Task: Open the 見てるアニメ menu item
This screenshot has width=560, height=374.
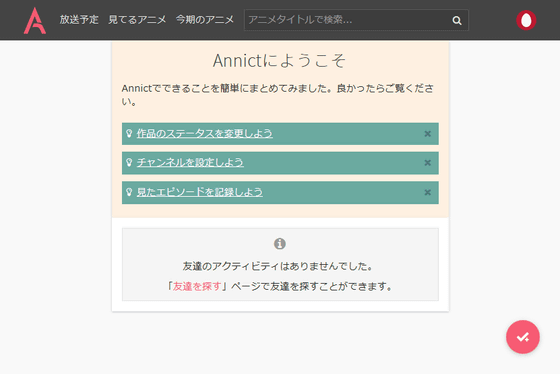Action: pyautogui.click(x=137, y=20)
